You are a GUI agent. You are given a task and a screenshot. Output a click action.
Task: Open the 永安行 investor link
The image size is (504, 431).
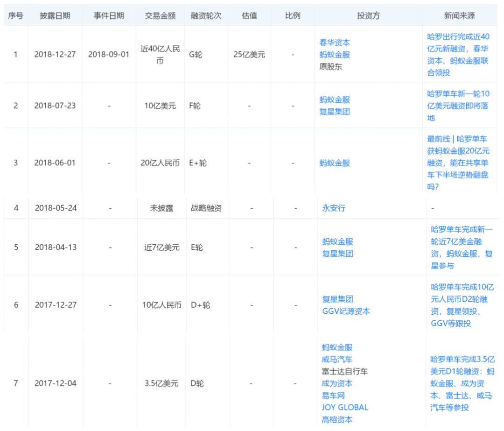point(334,208)
